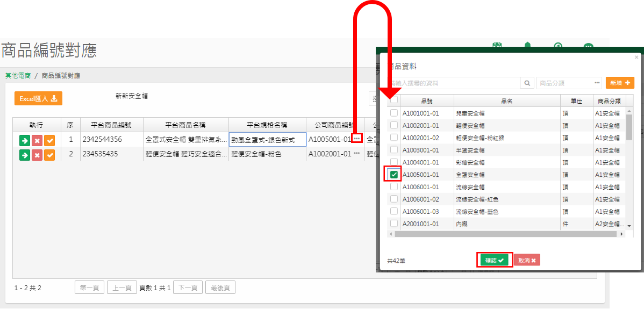Click the 平台商品名稱 column header
The width and height of the screenshot is (644, 309).
(185, 124)
